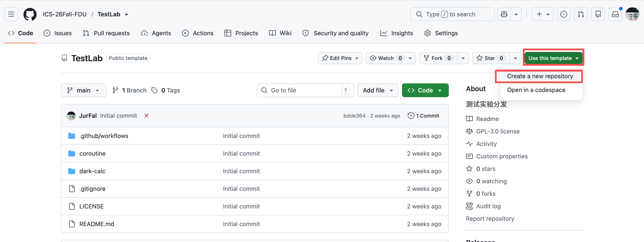Open repository Settings tab
644x242 pixels.
(x=441, y=33)
